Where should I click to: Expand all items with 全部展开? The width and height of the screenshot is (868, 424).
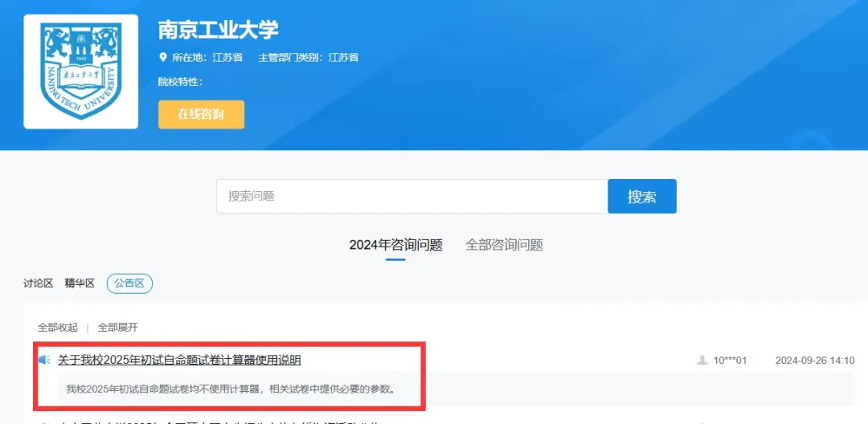pos(118,328)
